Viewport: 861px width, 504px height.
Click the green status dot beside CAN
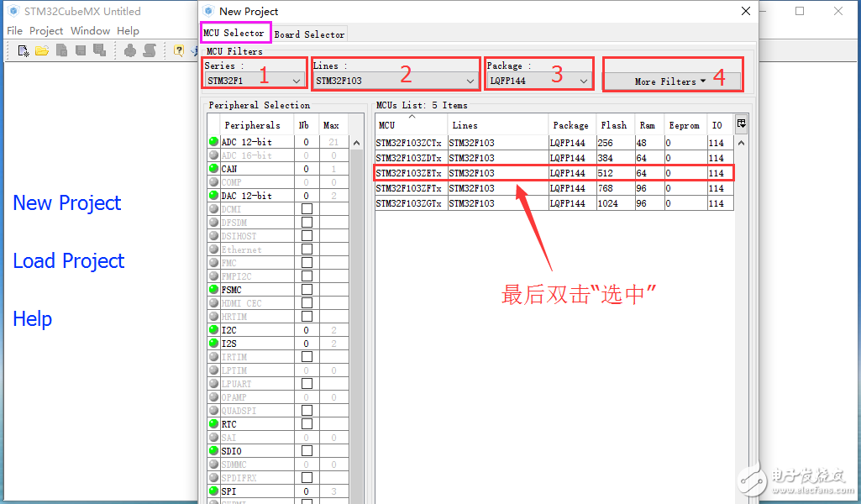coord(213,168)
